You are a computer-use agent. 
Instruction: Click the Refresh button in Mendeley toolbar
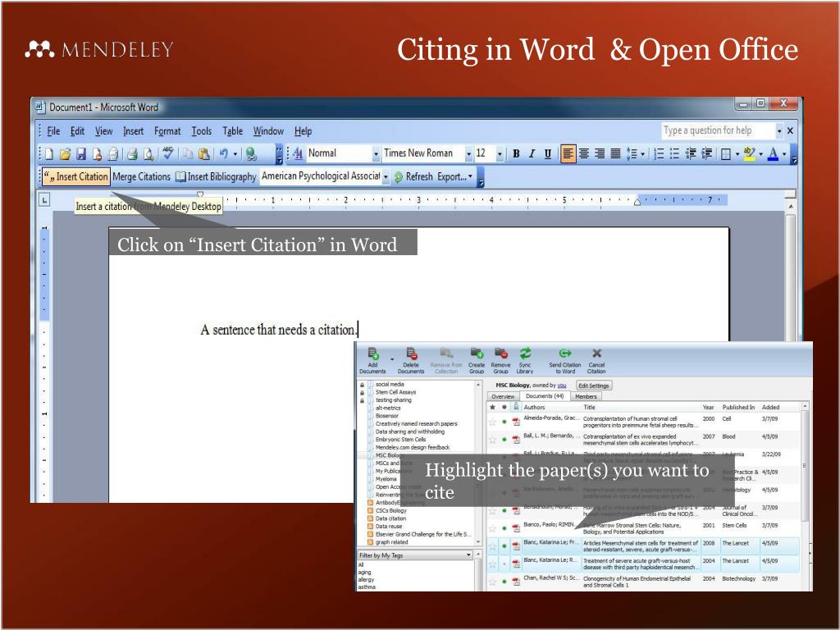tap(413, 177)
